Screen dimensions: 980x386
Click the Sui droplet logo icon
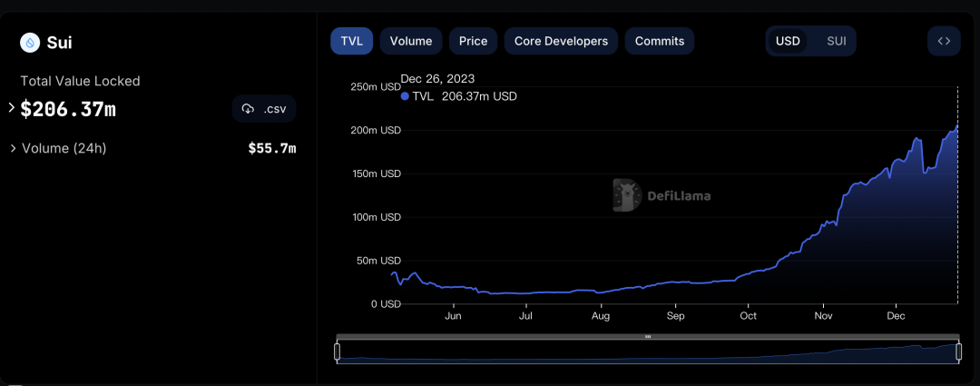click(x=29, y=43)
